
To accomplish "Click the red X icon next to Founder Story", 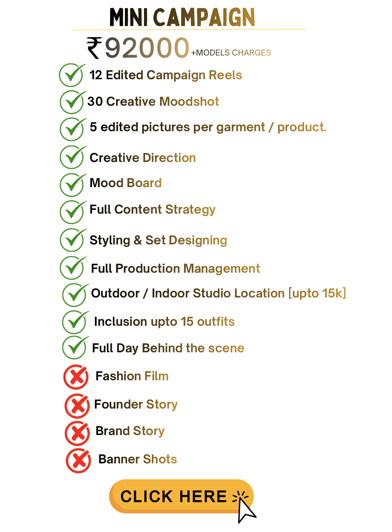I will [77, 406].
